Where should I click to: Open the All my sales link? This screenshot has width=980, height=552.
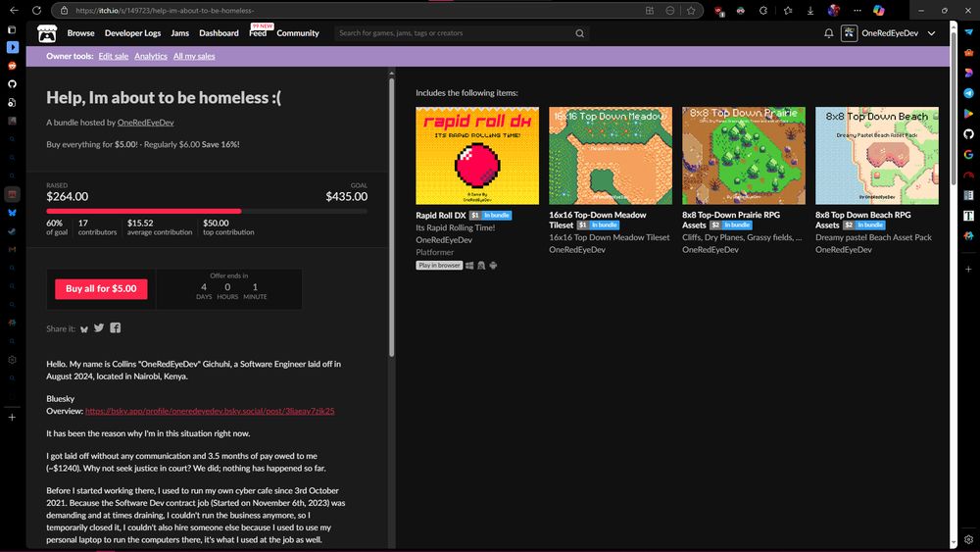pos(194,56)
